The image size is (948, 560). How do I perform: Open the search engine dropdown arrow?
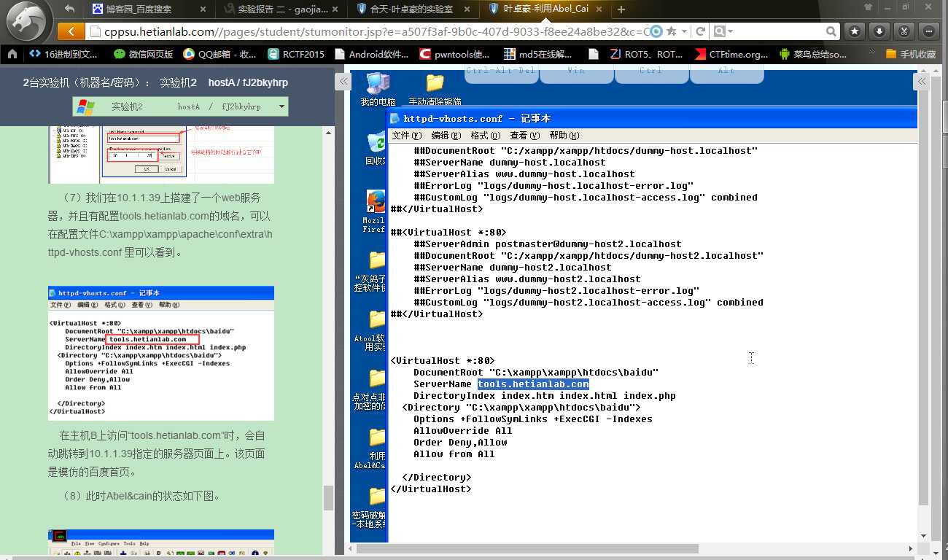pyautogui.click(x=730, y=31)
